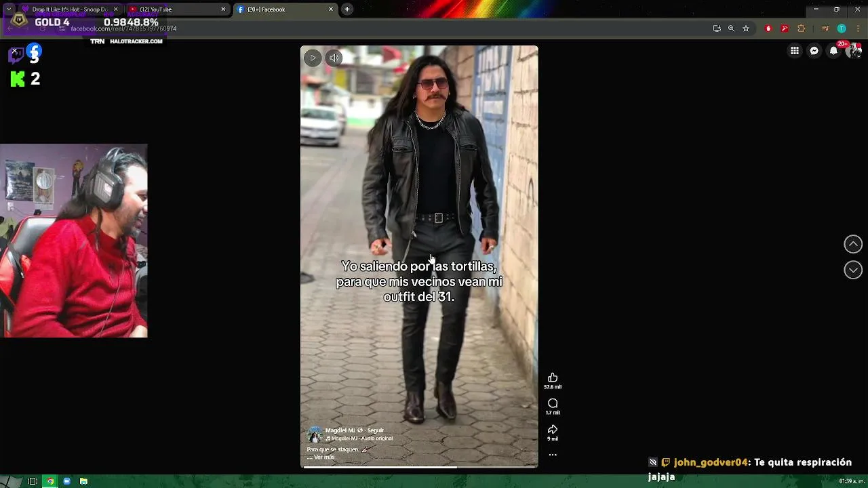Viewport: 868px width, 488px height.
Task: Go to previous reel with up chevron
Action: coord(853,244)
